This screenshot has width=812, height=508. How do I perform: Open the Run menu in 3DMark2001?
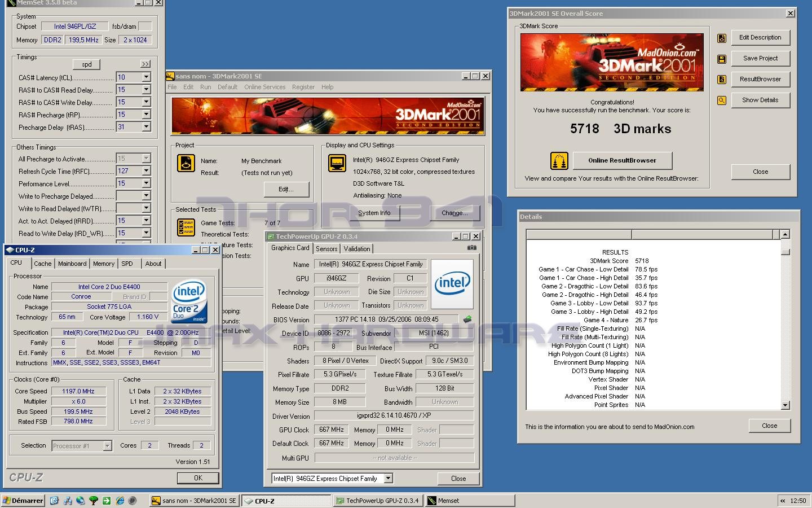pos(205,87)
